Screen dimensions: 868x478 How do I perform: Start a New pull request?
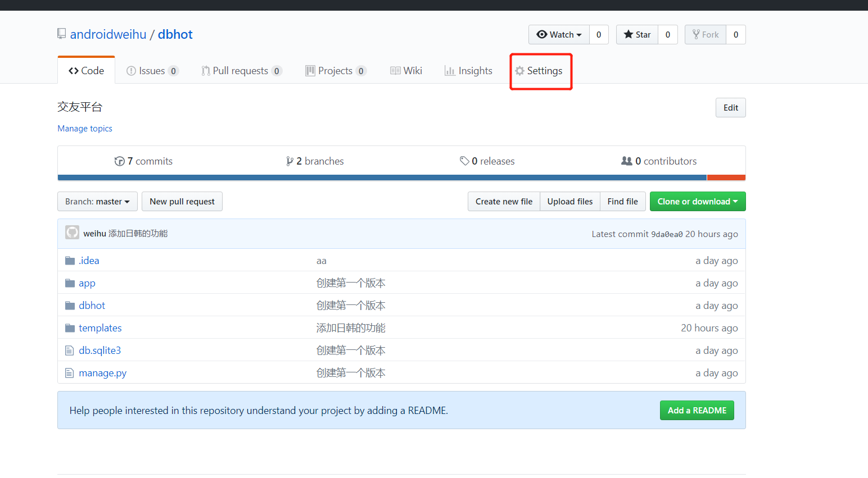[x=182, y=202]
